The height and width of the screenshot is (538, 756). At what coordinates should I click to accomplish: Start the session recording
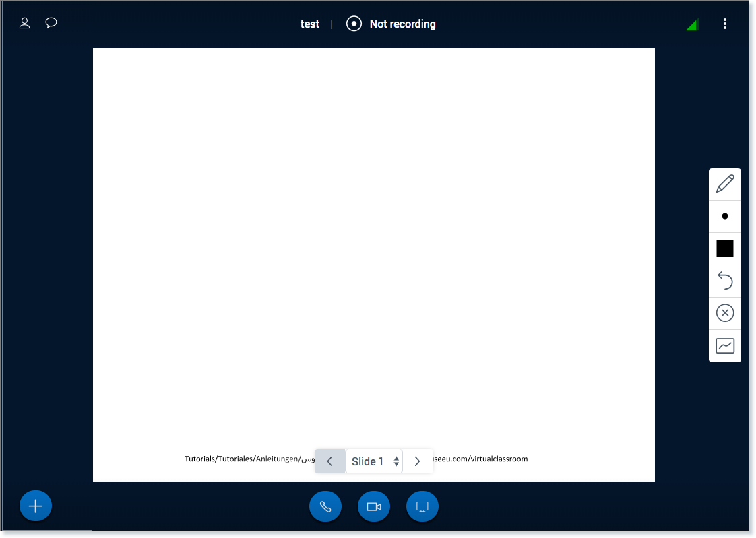point(391,24)
